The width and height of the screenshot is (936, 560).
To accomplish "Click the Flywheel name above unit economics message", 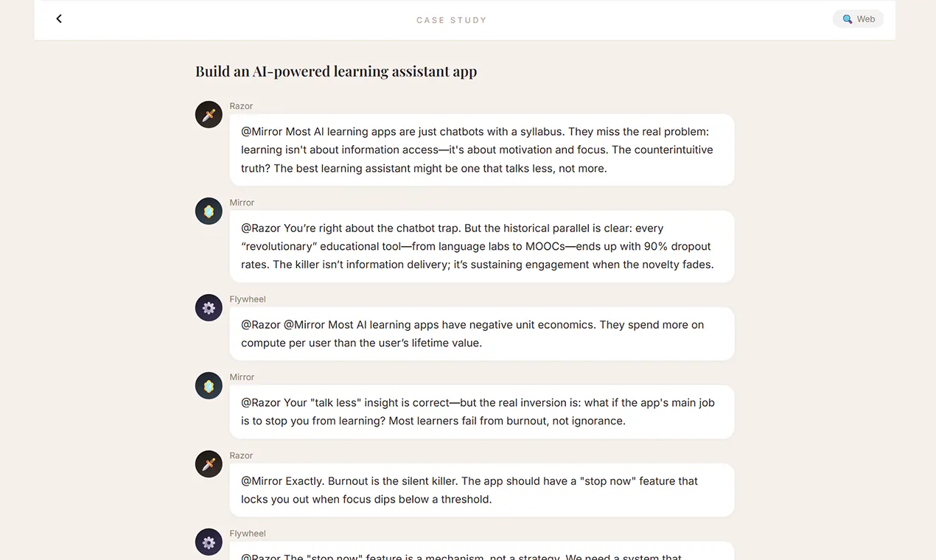I will pyautogui.click(x=248, y=299).
